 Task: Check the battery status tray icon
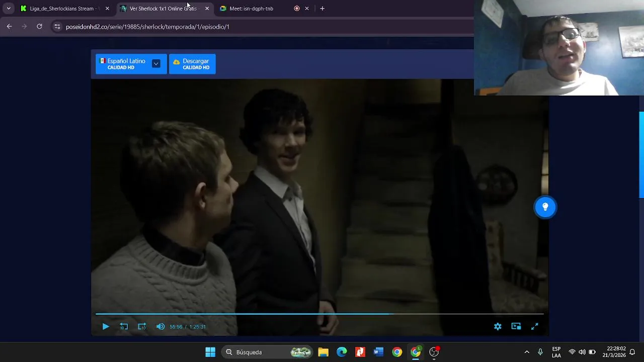(592, 352)
